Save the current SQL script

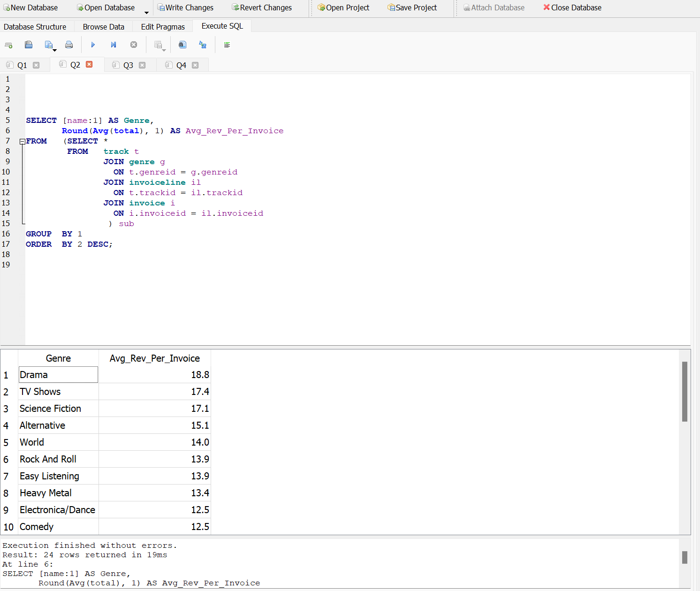coord(48,45)
